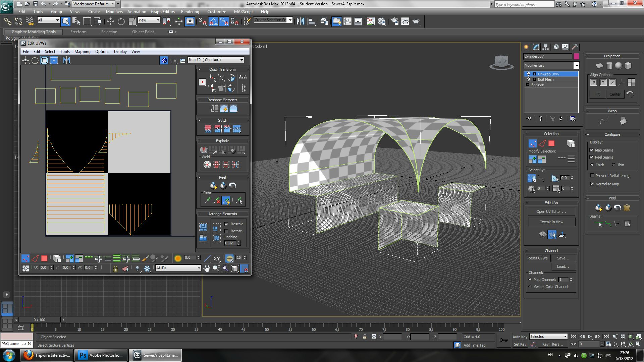Toggle the Rescale checkbox
This screenshot has width=644, height=362.
click(226, 224)
